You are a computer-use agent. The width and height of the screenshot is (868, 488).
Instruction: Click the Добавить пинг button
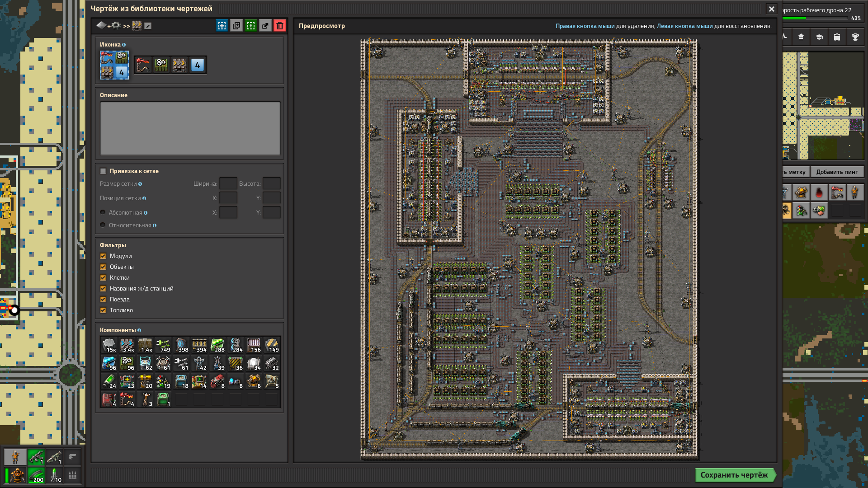tap(837, 172)
